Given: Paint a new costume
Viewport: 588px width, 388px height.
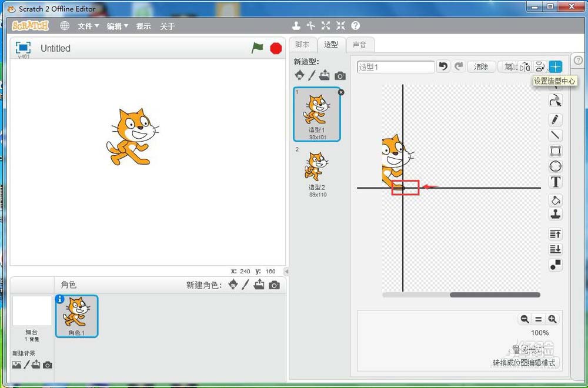Looking at the screenshot, I should click(x=312, y=75).
